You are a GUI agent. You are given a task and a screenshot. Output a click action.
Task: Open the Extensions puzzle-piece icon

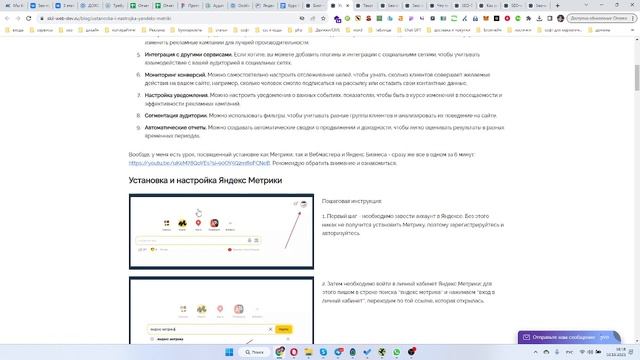[x=529, y=18]
